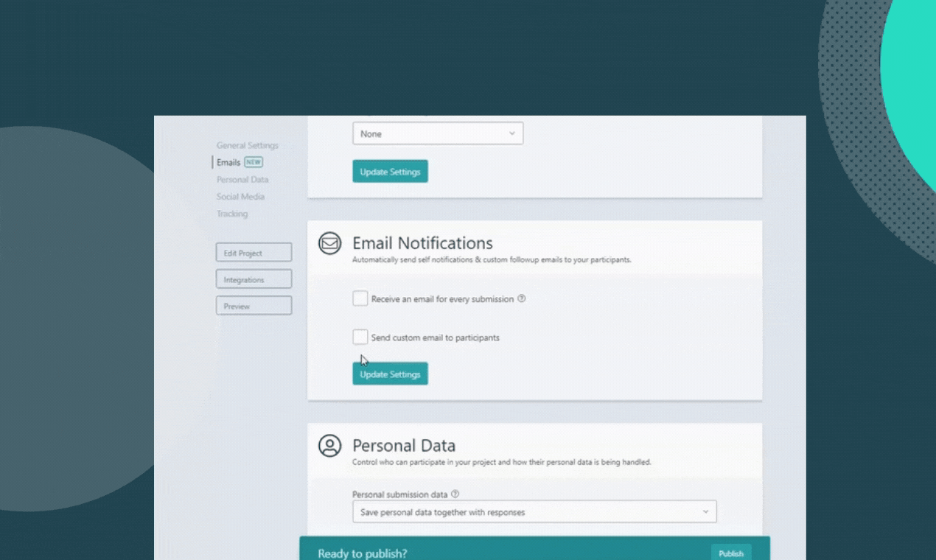The image size is (936, 560).
Task: Check Send custom email to participants
Action: coord(360,337)
